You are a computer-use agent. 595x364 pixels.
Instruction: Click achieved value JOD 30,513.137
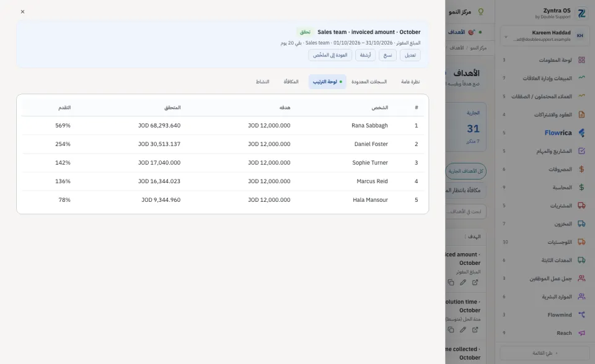click(x=159, y=144)
